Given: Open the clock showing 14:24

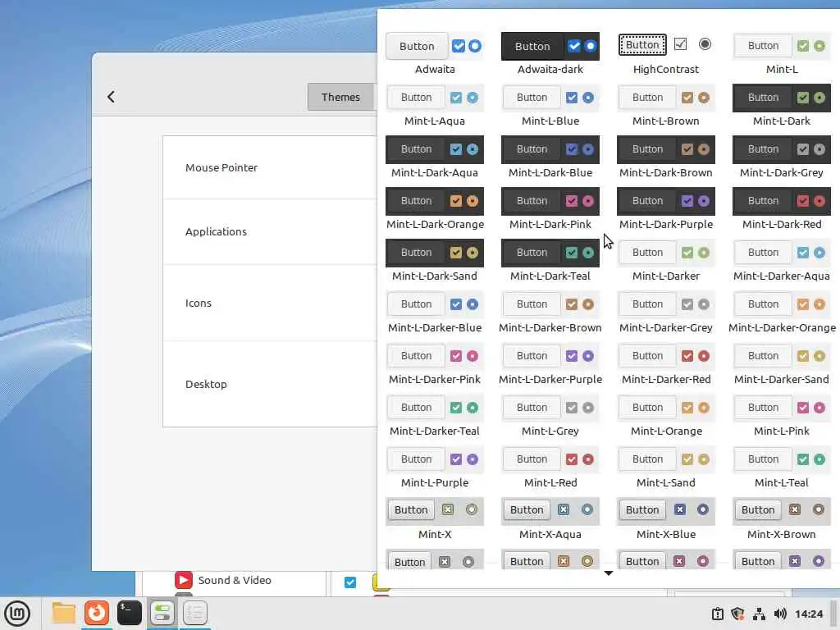Looking at the screenshot, I should point(809,614).
